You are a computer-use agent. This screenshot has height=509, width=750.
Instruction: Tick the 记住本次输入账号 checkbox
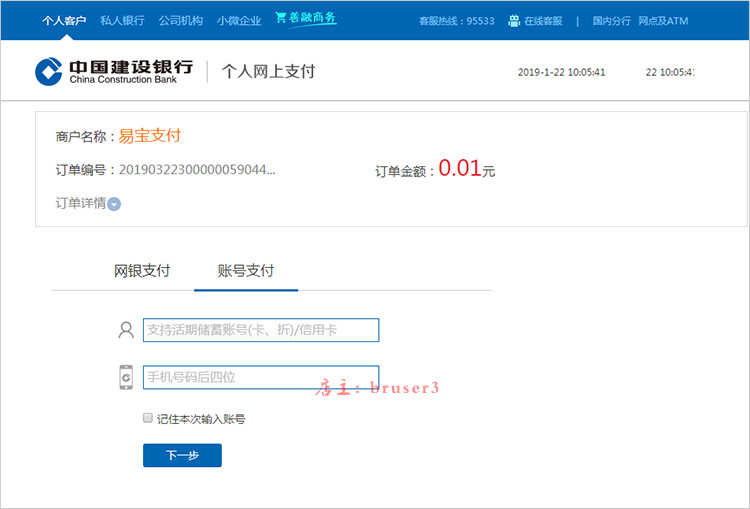coord(148,418)
